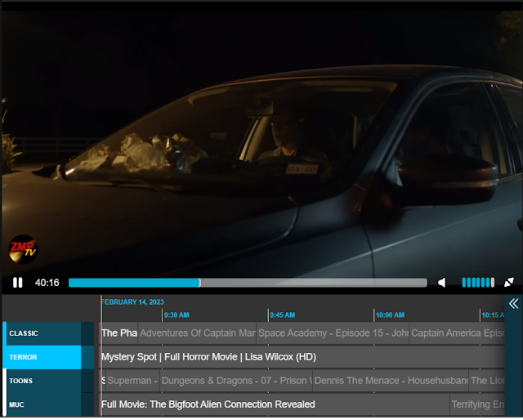
Task: Seek within the video progress bar
Action: [x=248, y=283]
